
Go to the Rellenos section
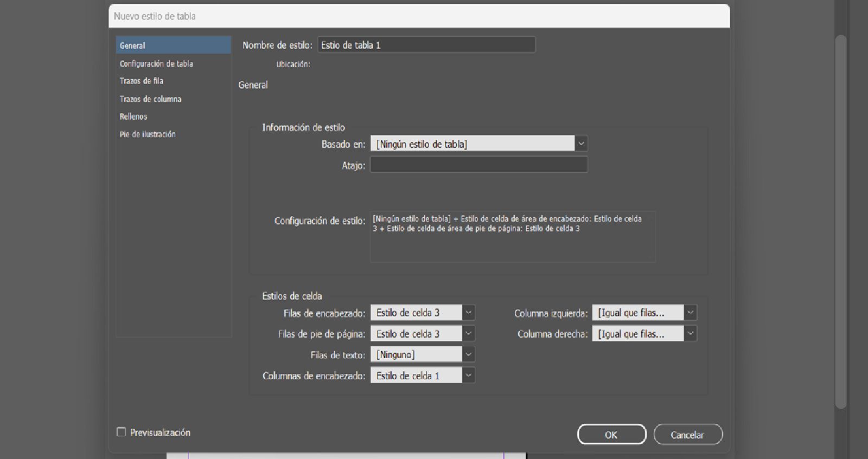tap(133, 117)
